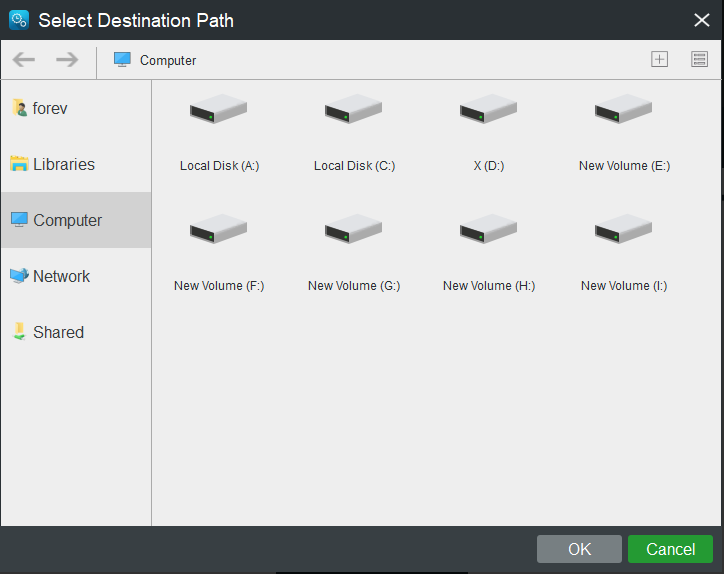Browse Network in the sidebar
This screenshot has height=574, width=724.
76,276
